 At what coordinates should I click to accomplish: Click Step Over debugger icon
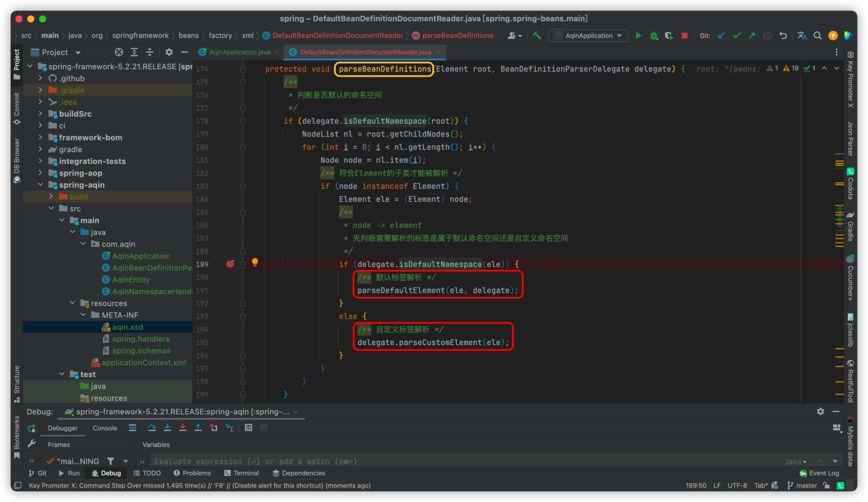pyautogui.click(x=152, y=428)
